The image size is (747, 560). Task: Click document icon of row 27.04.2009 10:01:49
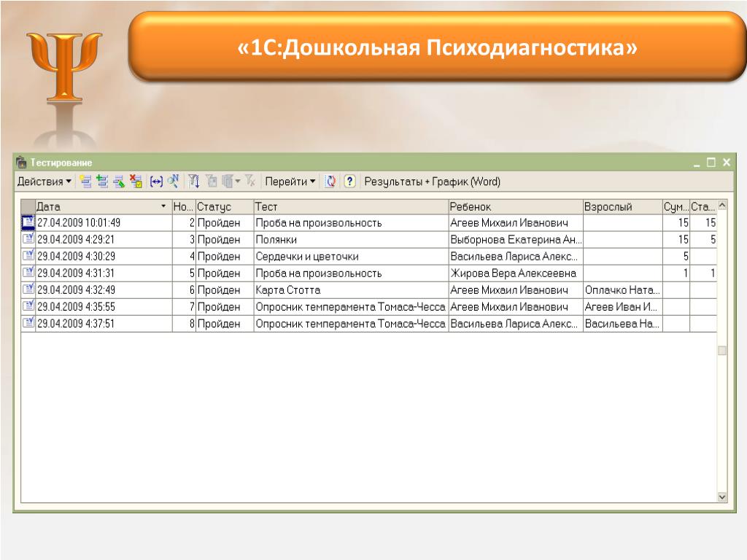click(x=28, y=222)
